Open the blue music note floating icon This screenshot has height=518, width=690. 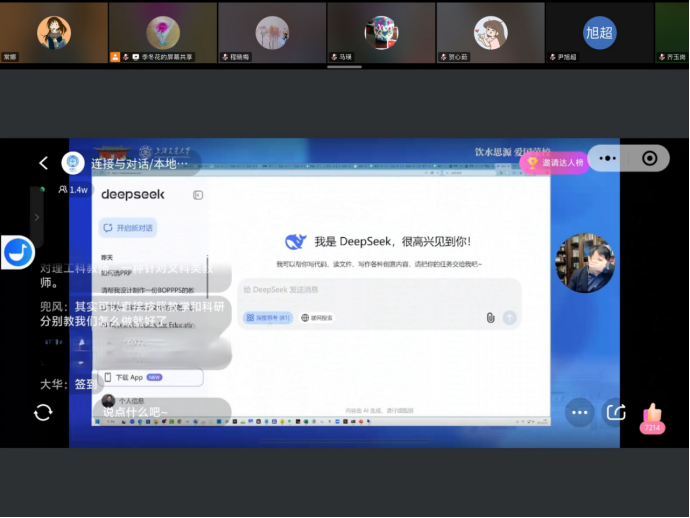[18, 252]
